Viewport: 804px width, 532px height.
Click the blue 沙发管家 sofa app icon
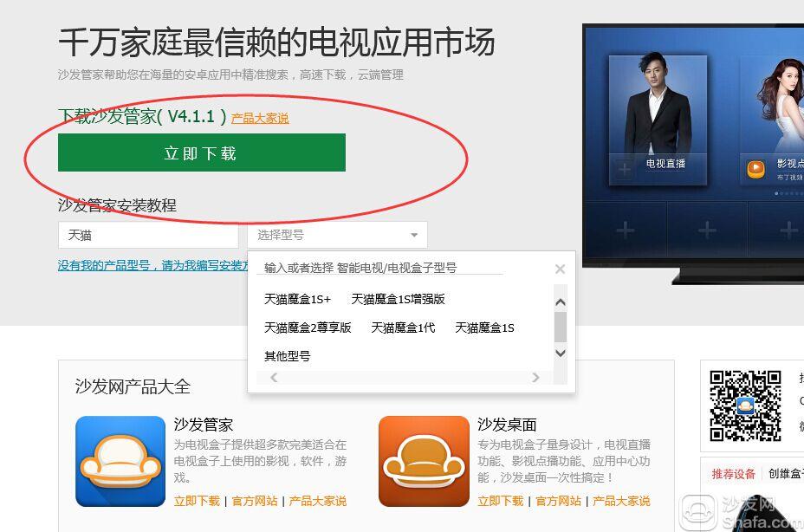[x=120, y=461]
